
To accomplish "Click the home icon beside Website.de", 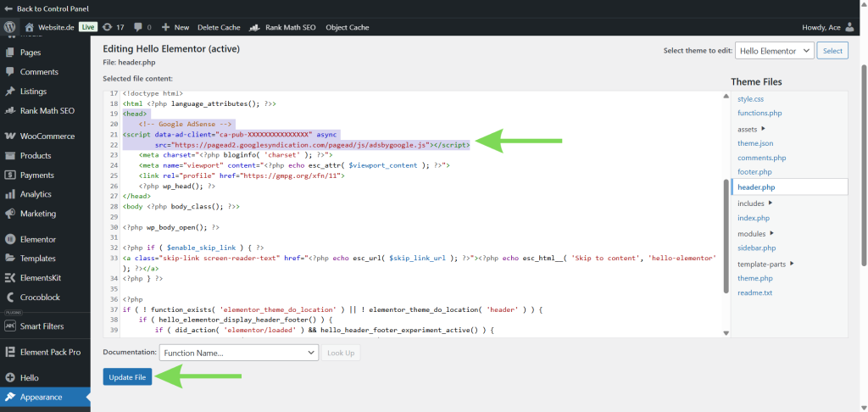I will pos(30,27).
